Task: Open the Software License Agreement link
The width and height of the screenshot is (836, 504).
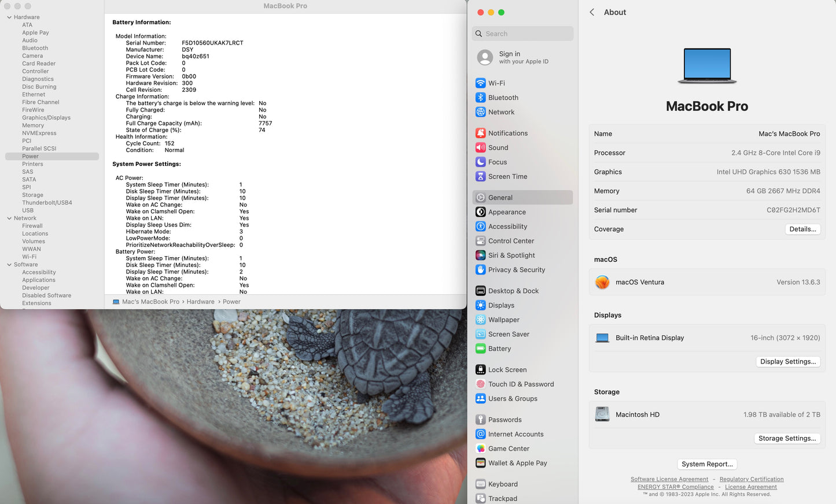Action: pyautogui.click(x=669, y=479)
